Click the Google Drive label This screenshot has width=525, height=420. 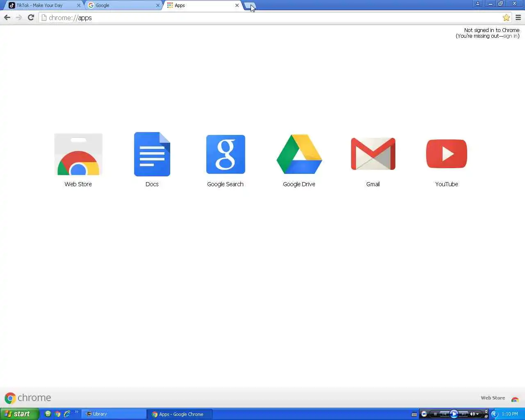coord(299,184)
